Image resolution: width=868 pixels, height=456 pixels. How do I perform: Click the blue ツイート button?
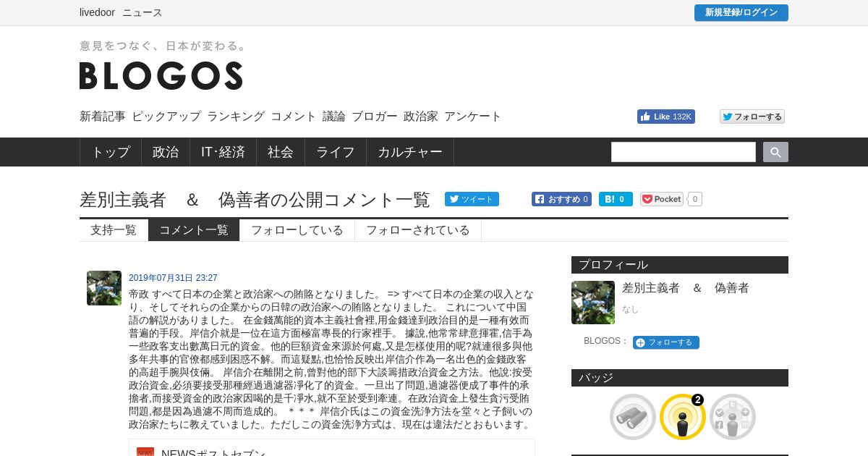pos(472,199)
